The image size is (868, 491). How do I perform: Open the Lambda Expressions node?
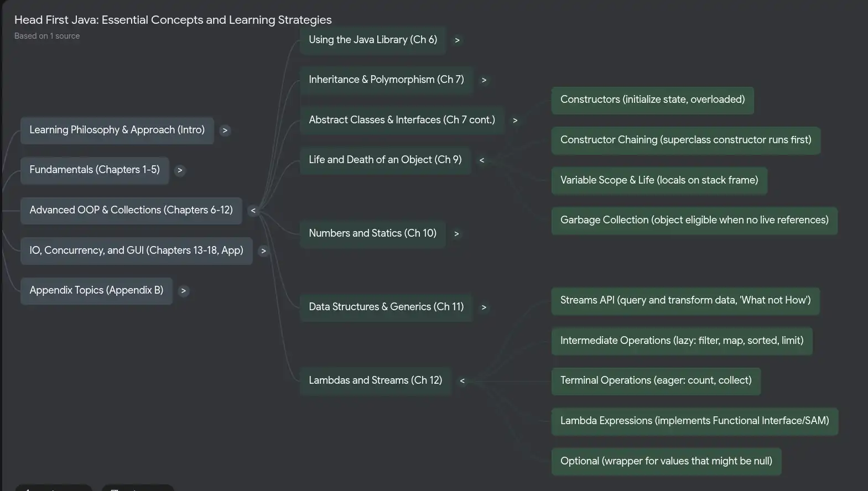coord(694,421)
